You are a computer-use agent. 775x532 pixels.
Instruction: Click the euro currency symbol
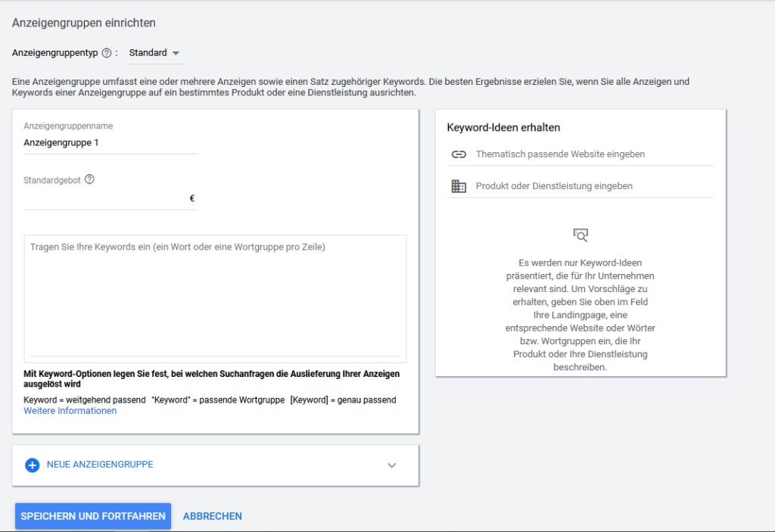[x=192, y=199]
